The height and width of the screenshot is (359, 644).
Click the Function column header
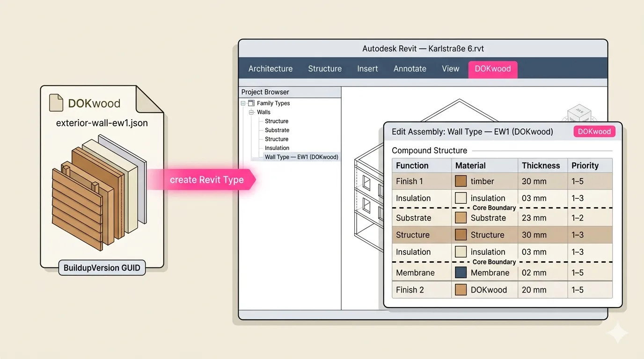[422, 165]
